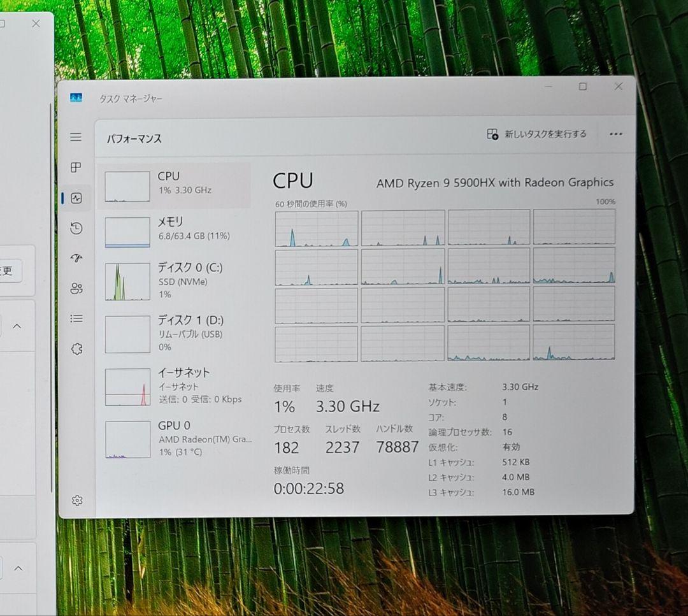
Task: Click the 変更 button in left background window
Action: coord(9,271)
